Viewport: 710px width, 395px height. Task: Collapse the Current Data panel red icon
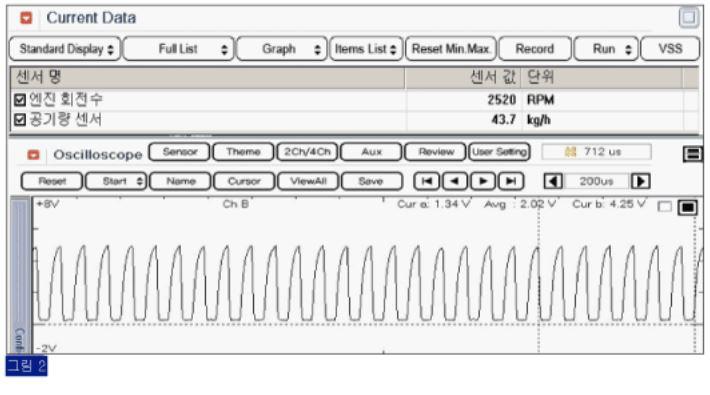(x=26, y=18)
